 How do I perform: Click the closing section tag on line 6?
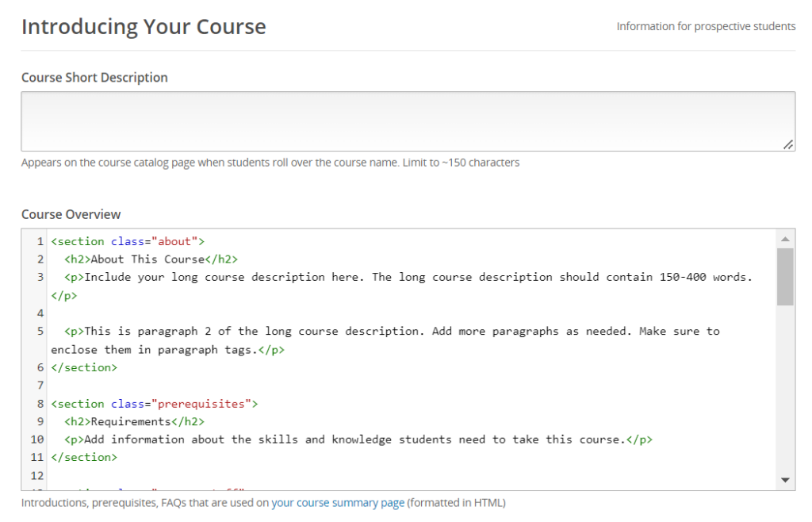click(84, 367)
